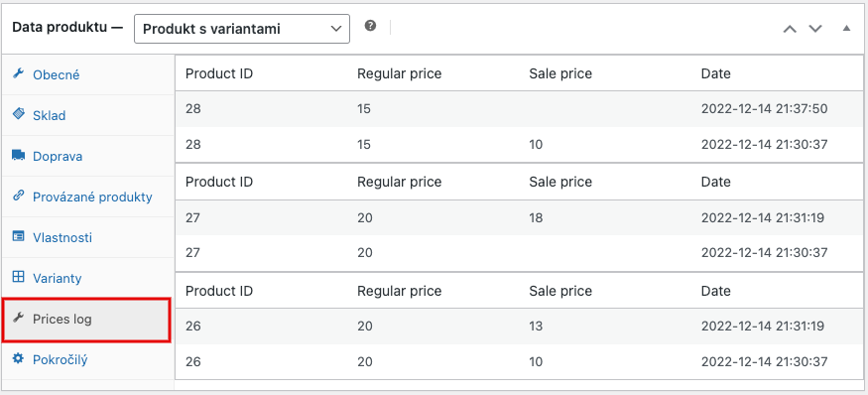868x395 pixels.
Task: Click the wrench icon beside Prices log
Action: [x=18, y=318]
